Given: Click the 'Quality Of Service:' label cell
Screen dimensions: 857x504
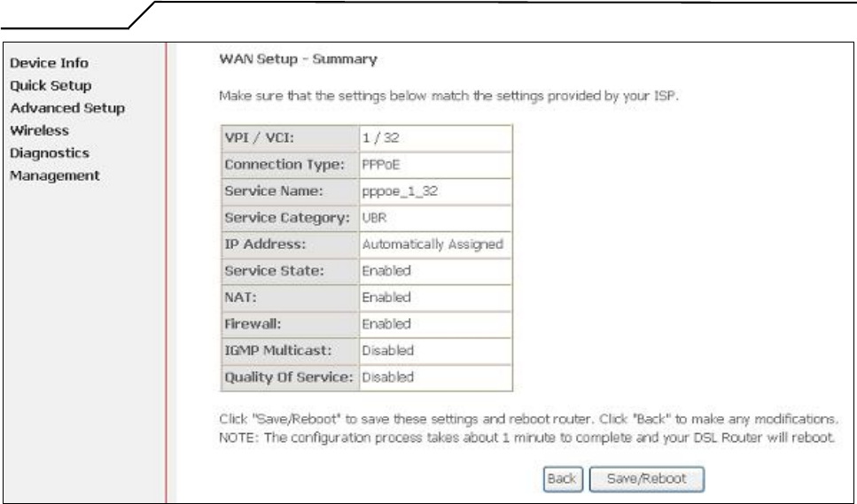Looking at the screenshot, I should [x=290, y=377].
